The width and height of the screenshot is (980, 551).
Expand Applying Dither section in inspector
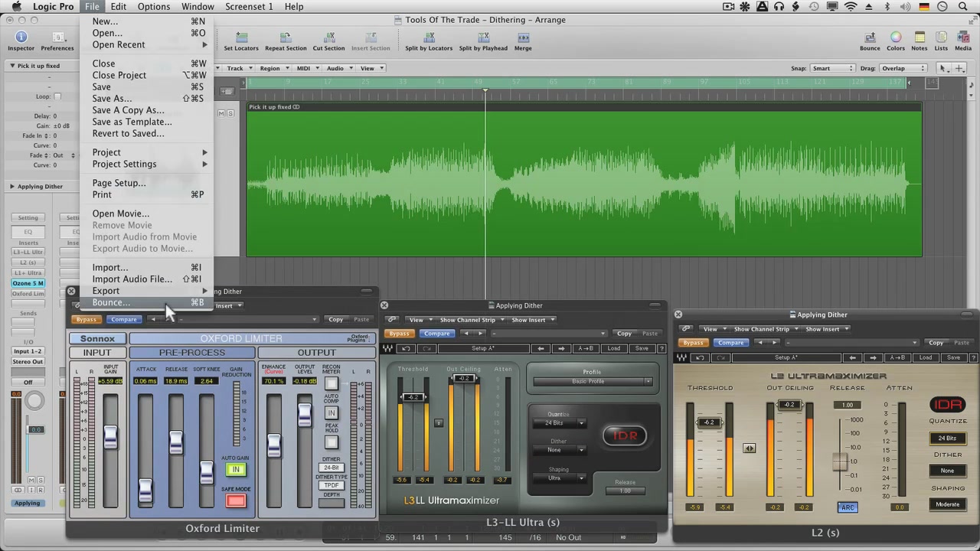tap(12, 186)
